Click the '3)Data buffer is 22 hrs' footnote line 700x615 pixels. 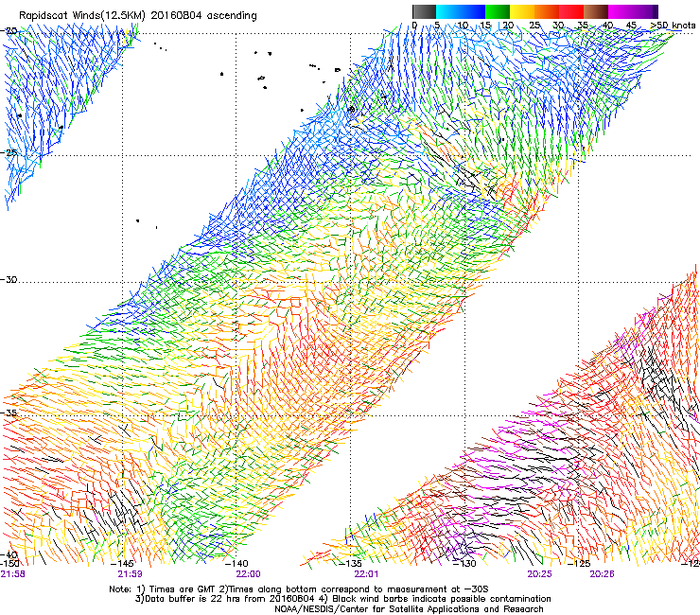point(342,599)
